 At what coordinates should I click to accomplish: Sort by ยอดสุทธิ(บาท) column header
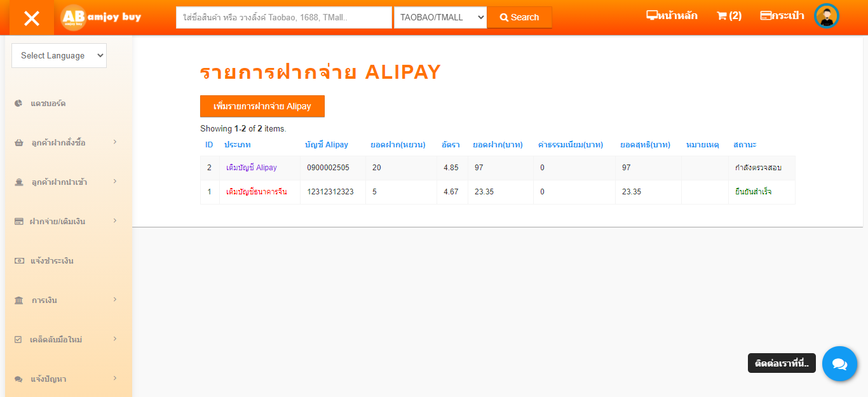coord(645,145)
